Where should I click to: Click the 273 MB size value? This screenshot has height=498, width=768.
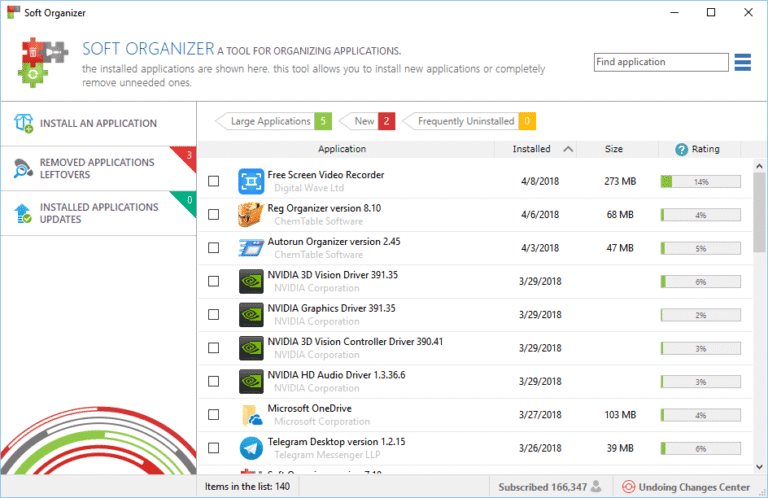point(620,181)
